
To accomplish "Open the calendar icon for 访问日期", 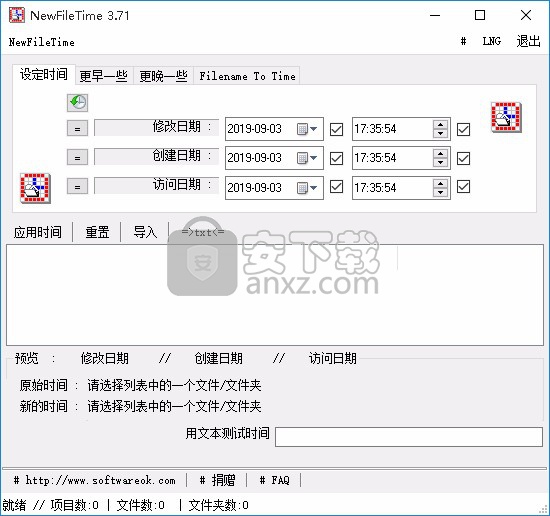I will (302, 188).
